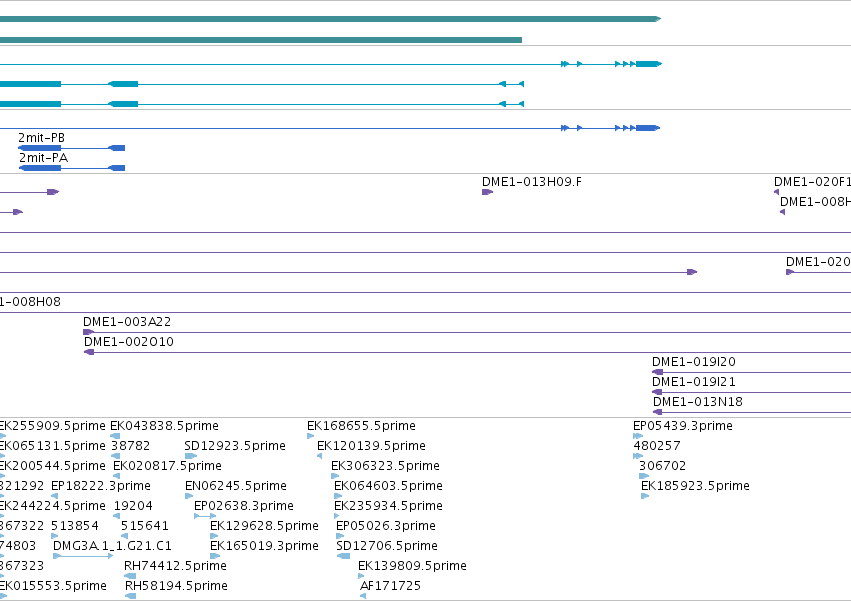Click the EK129628.5prime EST label

pyautogui.click(x=264, y=526)
